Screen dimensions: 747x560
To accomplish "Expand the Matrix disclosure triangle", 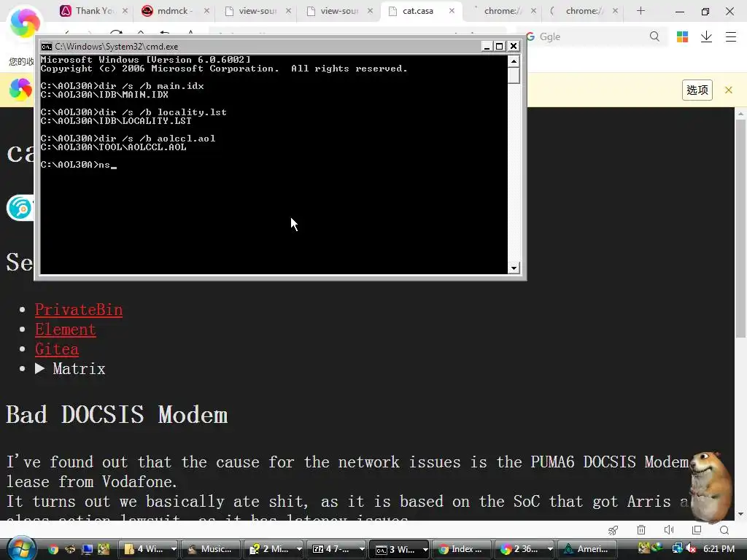I will [x=40, y=368].
